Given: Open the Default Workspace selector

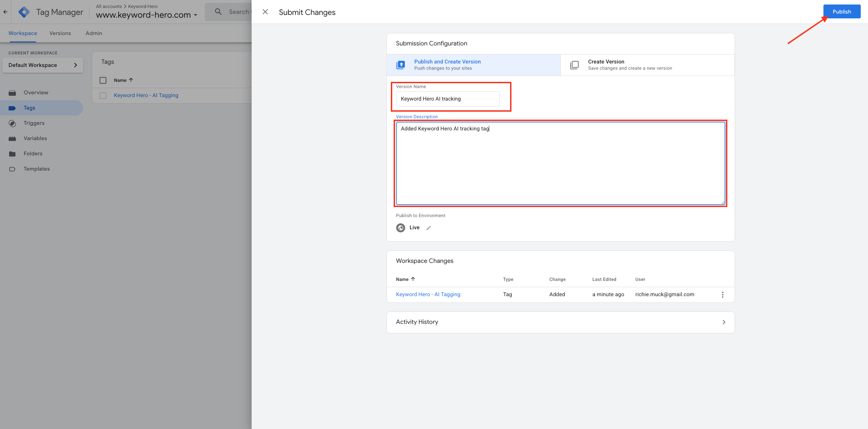Looking at the screenshot, I should tap(43, 65).
